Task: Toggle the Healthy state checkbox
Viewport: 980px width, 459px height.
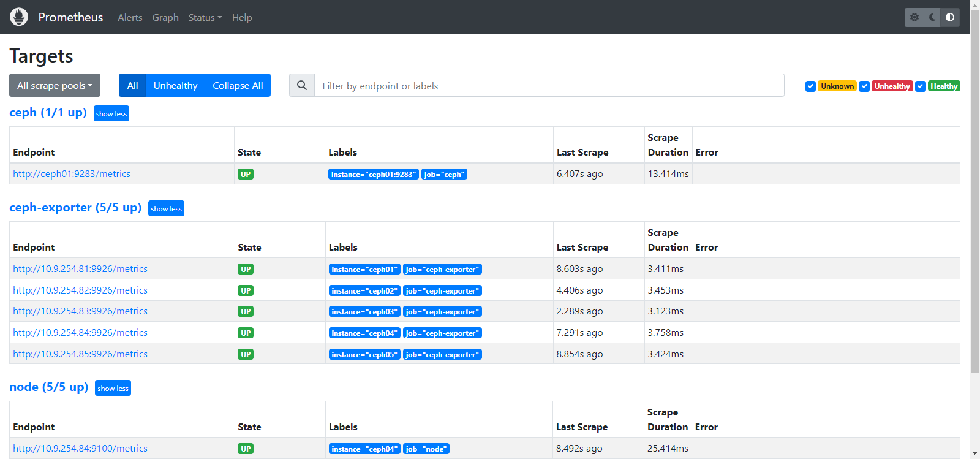Action: (x=921, y=86)
